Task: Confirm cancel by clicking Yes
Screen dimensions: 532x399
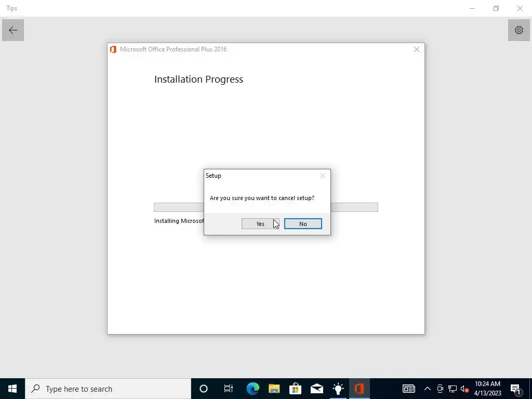Action: coord(260,223)
